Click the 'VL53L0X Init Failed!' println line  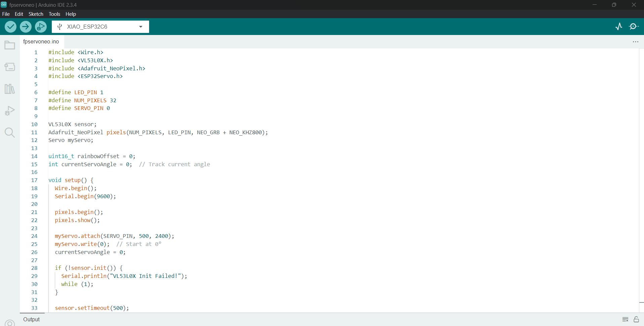[x=124, y=276]
